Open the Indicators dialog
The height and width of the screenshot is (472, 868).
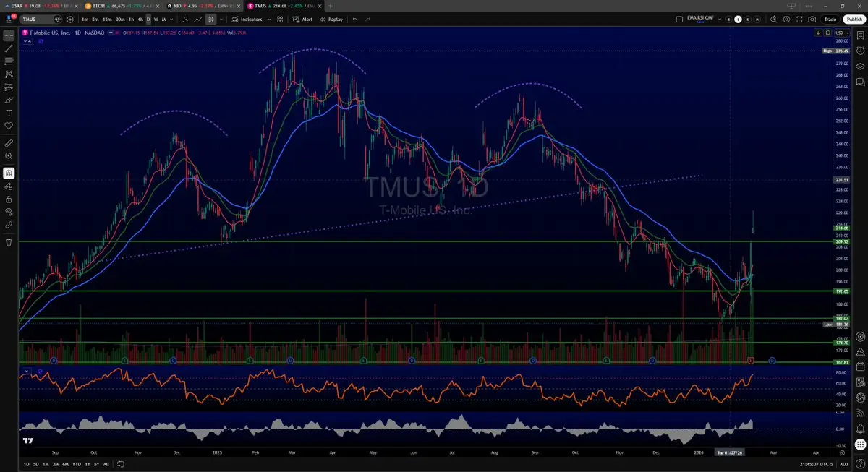tap(247, 20)
